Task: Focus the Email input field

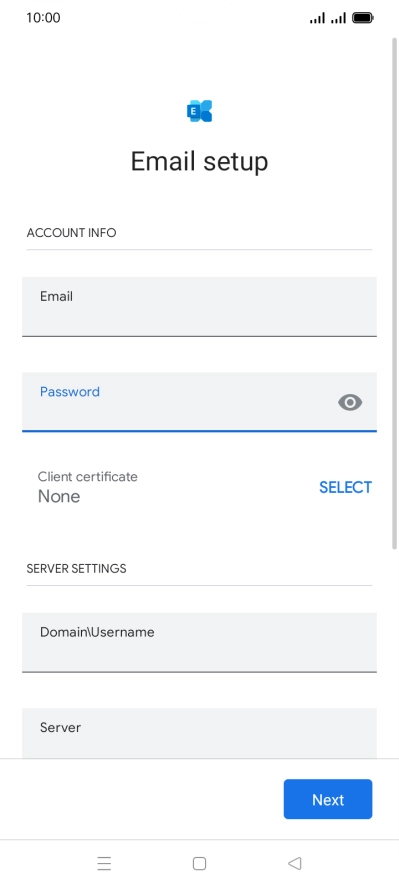Action: point(199,307)
